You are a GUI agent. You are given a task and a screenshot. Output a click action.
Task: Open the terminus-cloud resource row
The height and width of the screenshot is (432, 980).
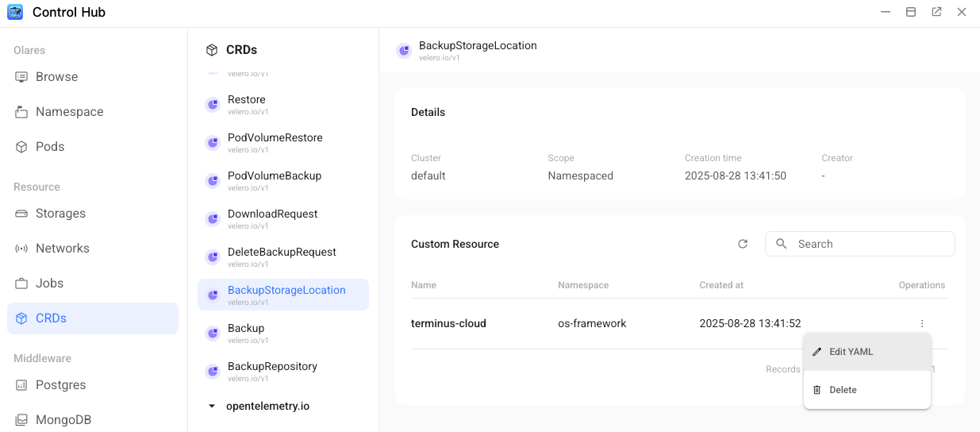coord(448,323)
